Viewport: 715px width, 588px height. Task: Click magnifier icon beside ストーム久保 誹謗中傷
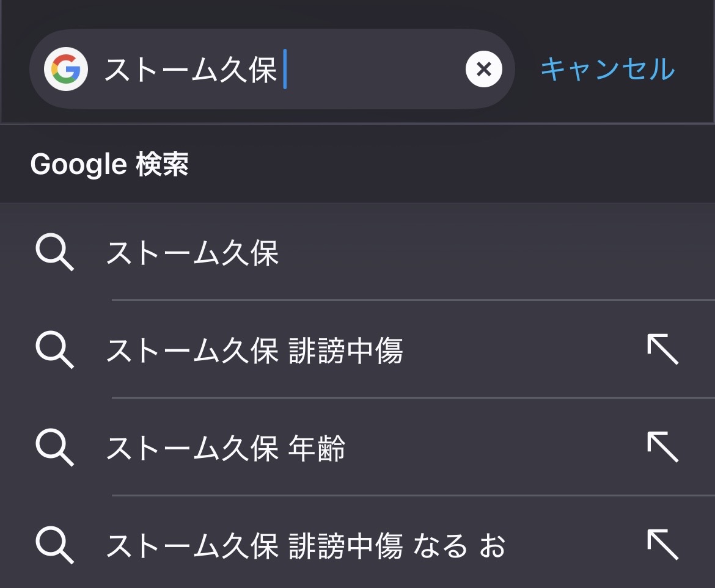click(54, 350)
